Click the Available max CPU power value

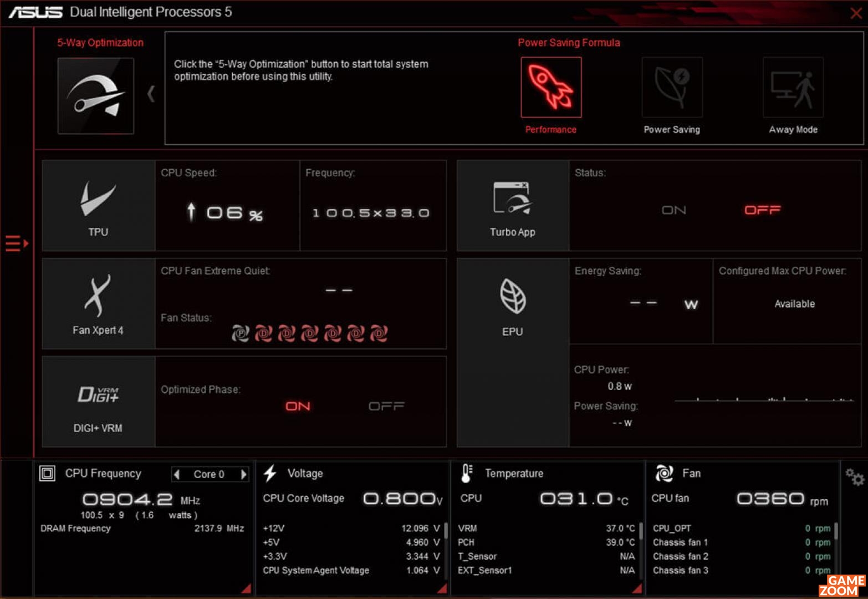(x=794, y=304)
